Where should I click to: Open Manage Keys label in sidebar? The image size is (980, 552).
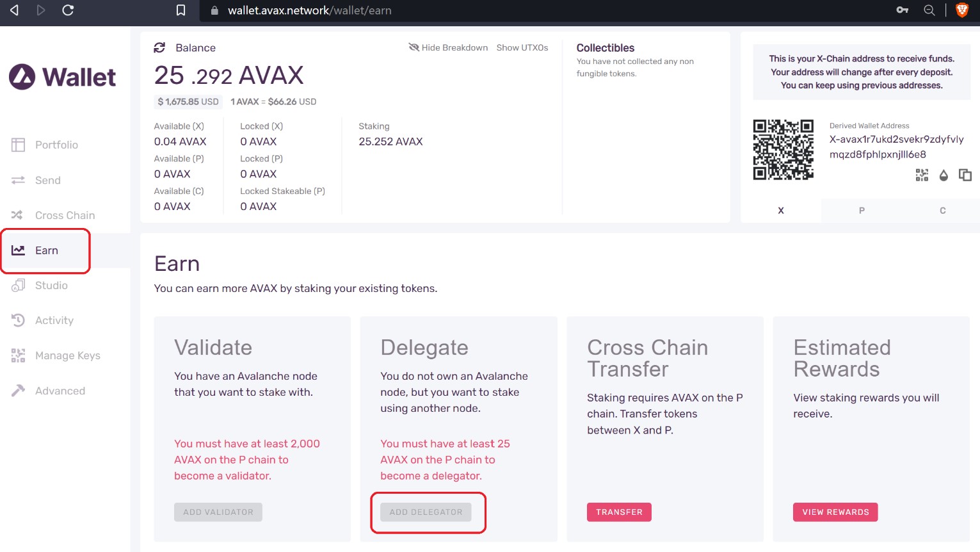click(68, 355)
